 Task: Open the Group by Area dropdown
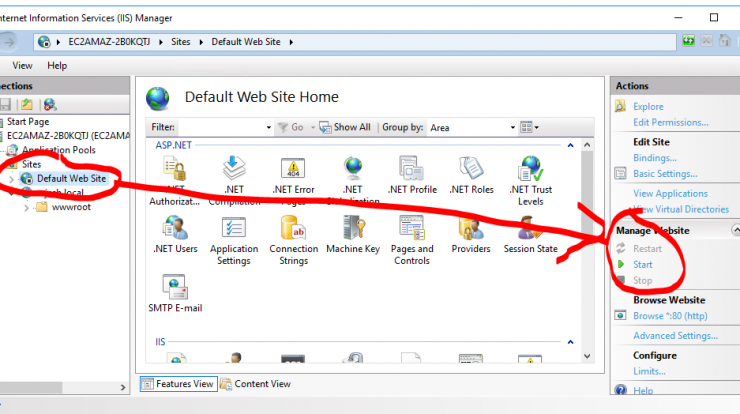coord(513,127)
